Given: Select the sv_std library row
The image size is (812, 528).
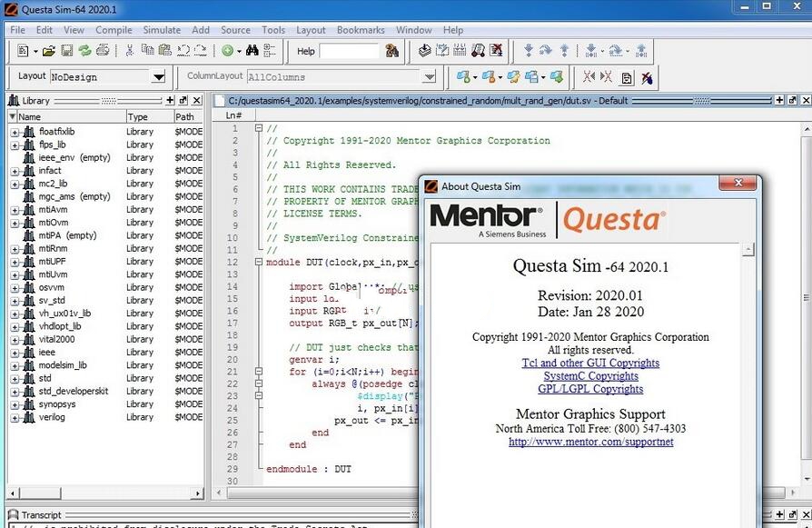Looking at the screenshot, I should 105,301.
